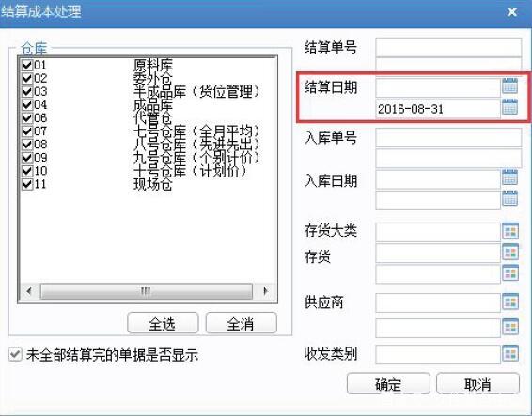Open lookup icon beside second 供应商 field
Screen dimensions: 532x416
[x=510, y=327]
